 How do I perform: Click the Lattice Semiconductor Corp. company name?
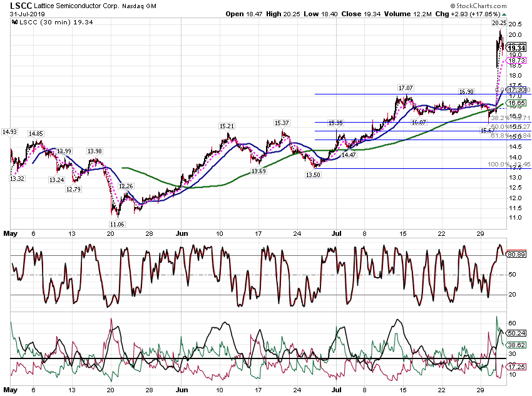76,6
